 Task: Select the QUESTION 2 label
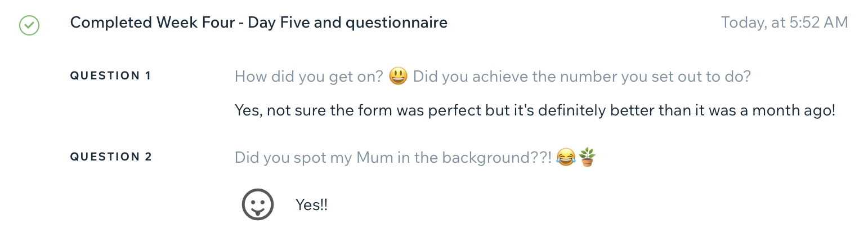(x=110, y=157)
